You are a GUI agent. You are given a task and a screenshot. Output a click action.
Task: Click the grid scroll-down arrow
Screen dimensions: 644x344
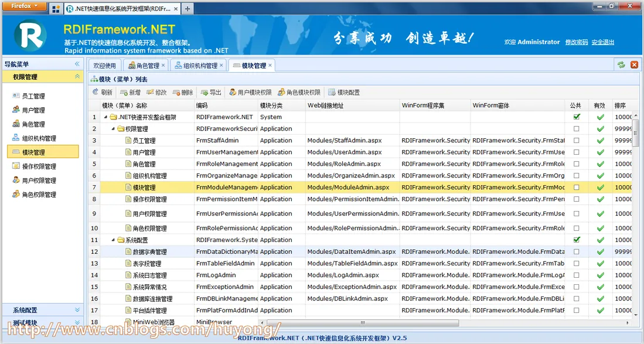[636, 315]
